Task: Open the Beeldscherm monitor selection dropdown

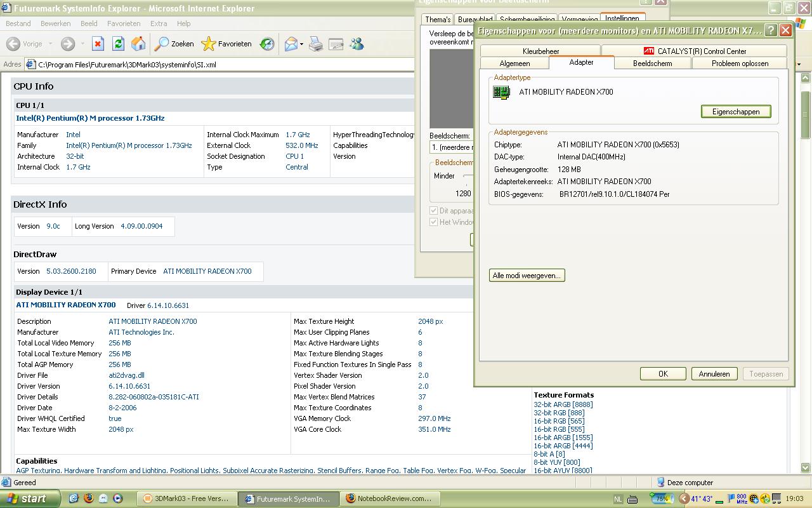Action: pyautogui.click(x=452, y=147)
